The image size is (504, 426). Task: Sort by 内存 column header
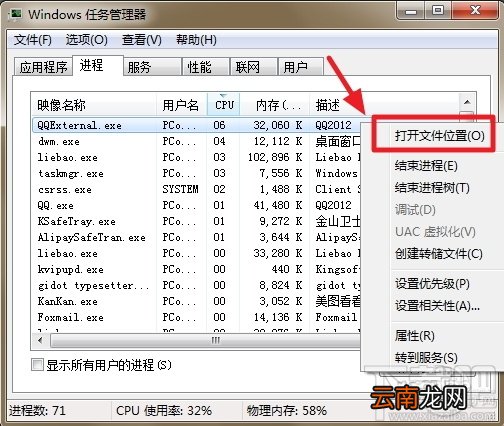coord(275,105)
